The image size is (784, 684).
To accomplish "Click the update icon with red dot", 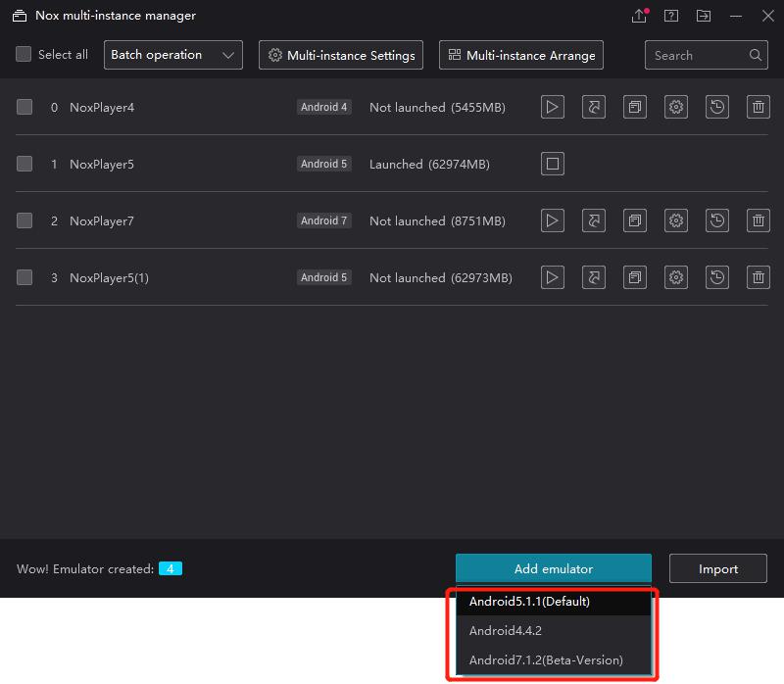I will [x=639, y=16].
